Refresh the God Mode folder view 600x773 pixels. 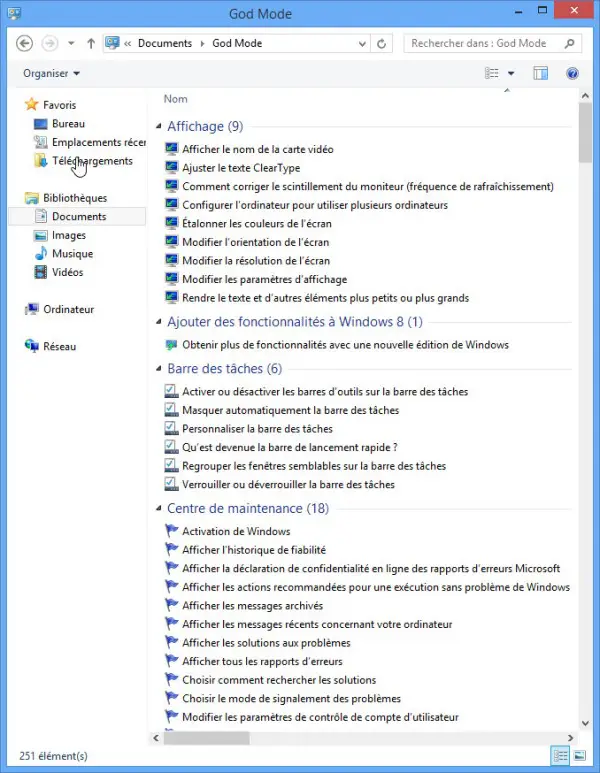click(381, 44)
